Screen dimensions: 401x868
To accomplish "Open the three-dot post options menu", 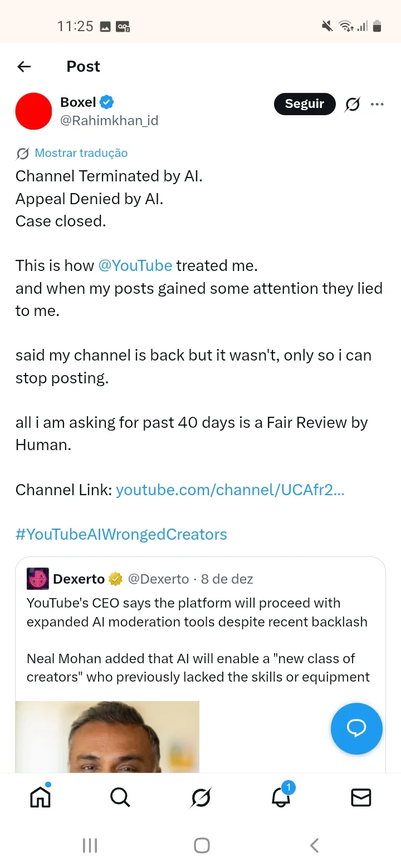I will [377, 104].
